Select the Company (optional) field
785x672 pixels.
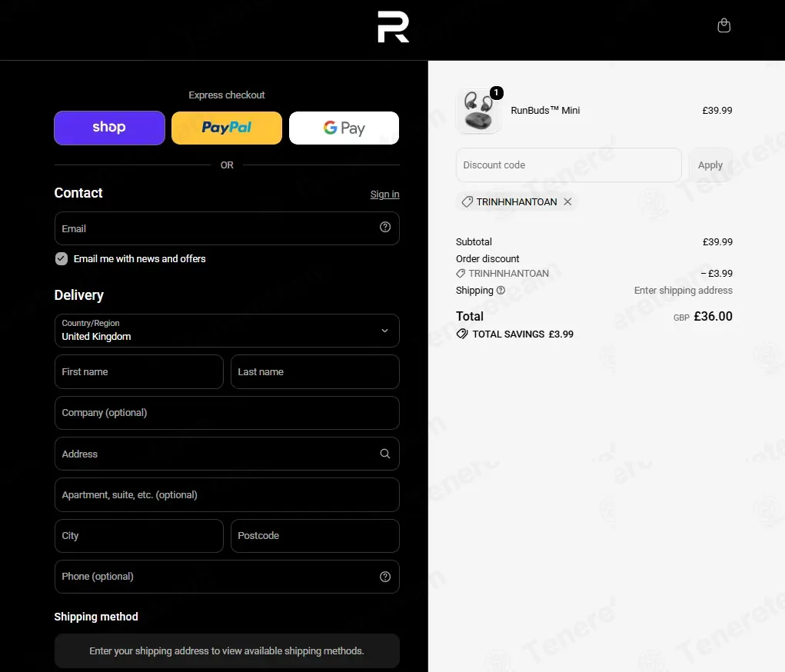tap(227, 413)
